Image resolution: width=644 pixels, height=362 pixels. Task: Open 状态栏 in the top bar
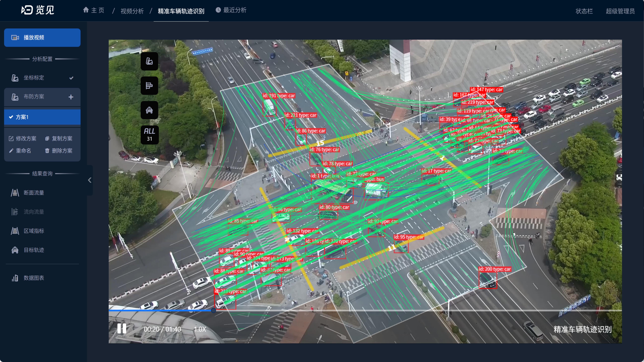pyautogui.click(x=584, y=11)
